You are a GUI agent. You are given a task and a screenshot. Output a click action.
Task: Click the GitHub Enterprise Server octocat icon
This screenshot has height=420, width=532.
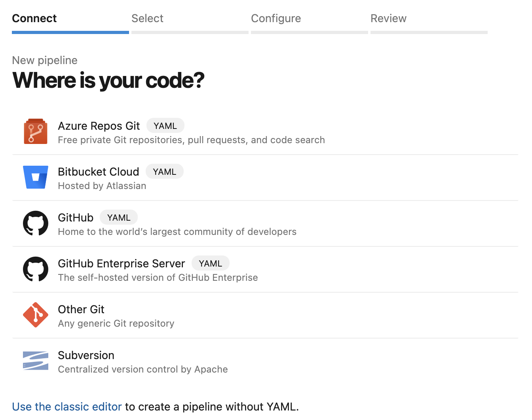click(36, 269)
